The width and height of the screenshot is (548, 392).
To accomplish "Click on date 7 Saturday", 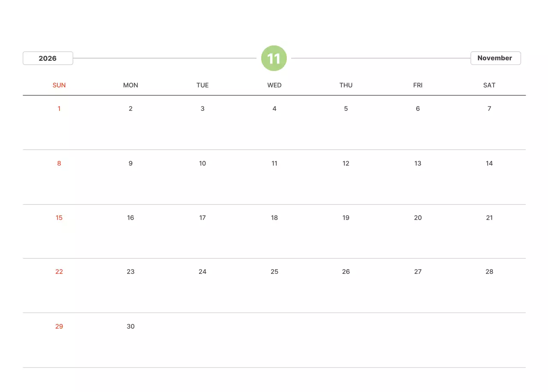I will [489, 109].
